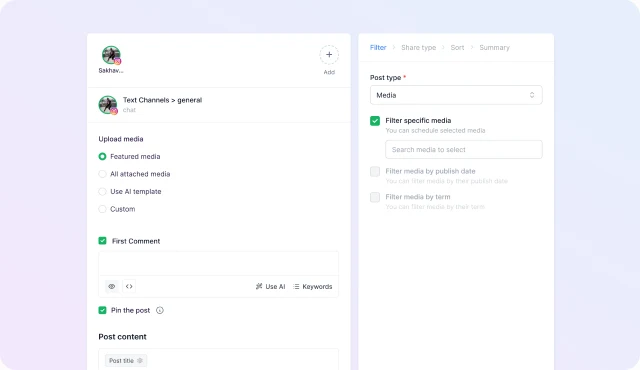640x370 pixels.
Task: Go to the Filter step tab
Action: click(x=378, y=48)
